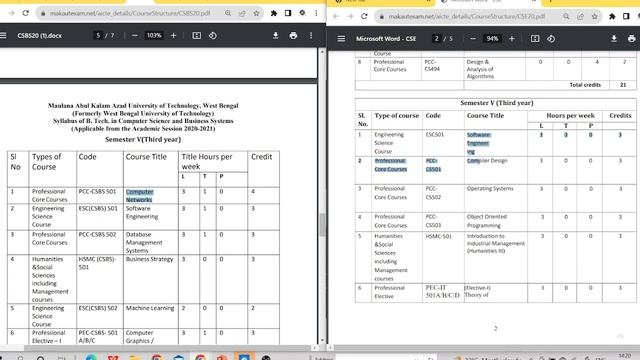Print the CSBS20 PDF
Image resolution: width=640 pixels, height=360 pixels.
click(293, 36)
